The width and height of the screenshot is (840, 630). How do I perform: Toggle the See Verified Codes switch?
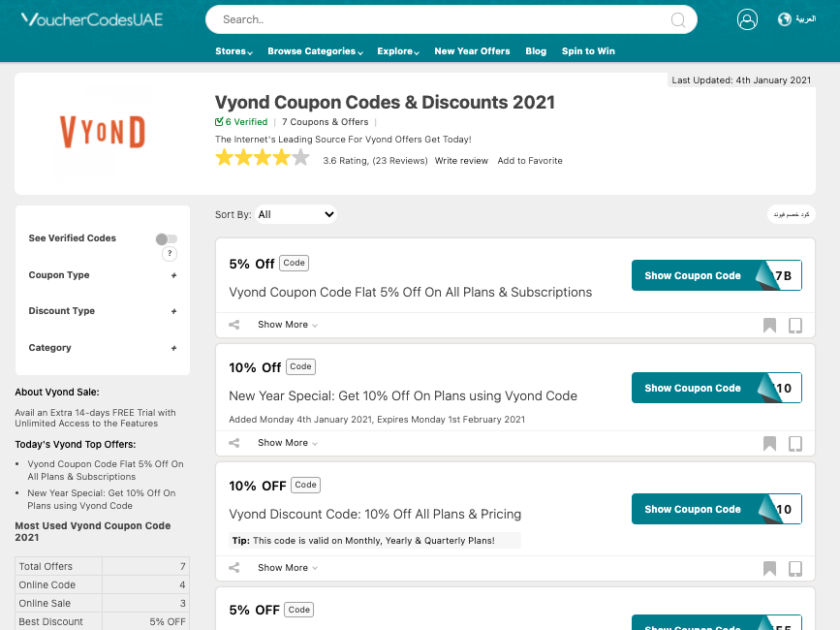pos(166,239)
